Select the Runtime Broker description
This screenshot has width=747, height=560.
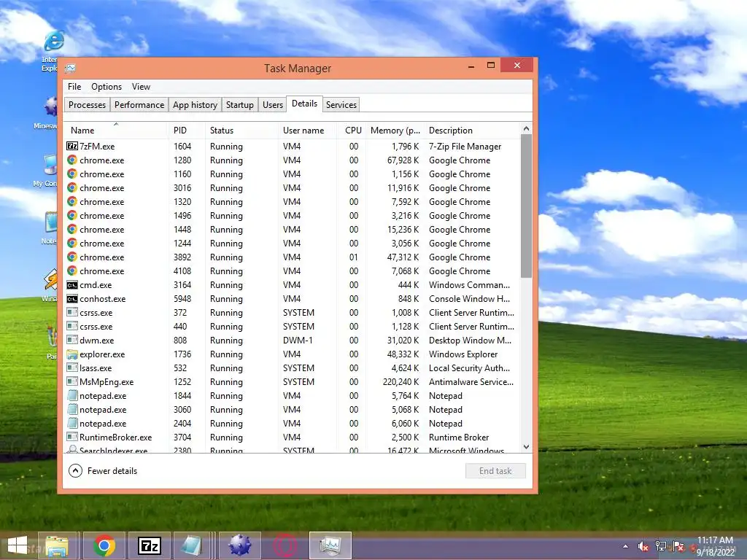[x=459, y=437]
